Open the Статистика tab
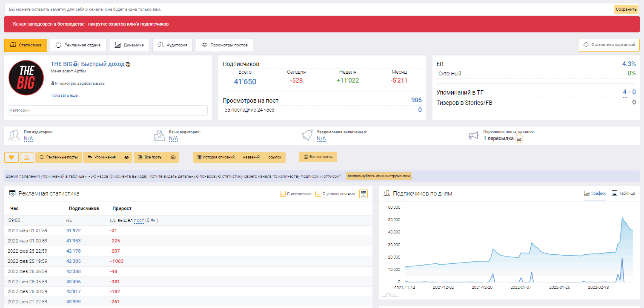This screenshot has height=308, width=644. [x=26, y=45]
